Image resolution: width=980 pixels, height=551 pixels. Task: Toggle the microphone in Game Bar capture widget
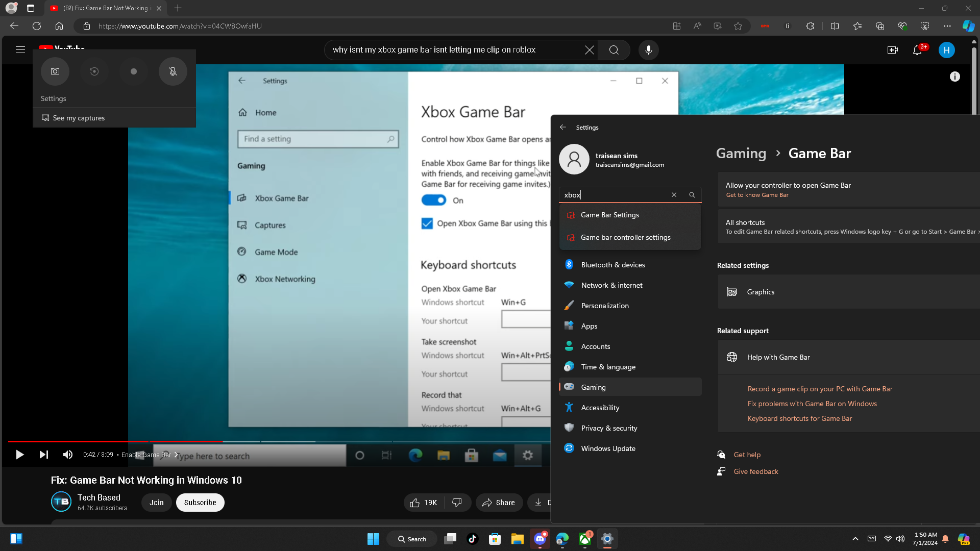(x=173, y=71)
